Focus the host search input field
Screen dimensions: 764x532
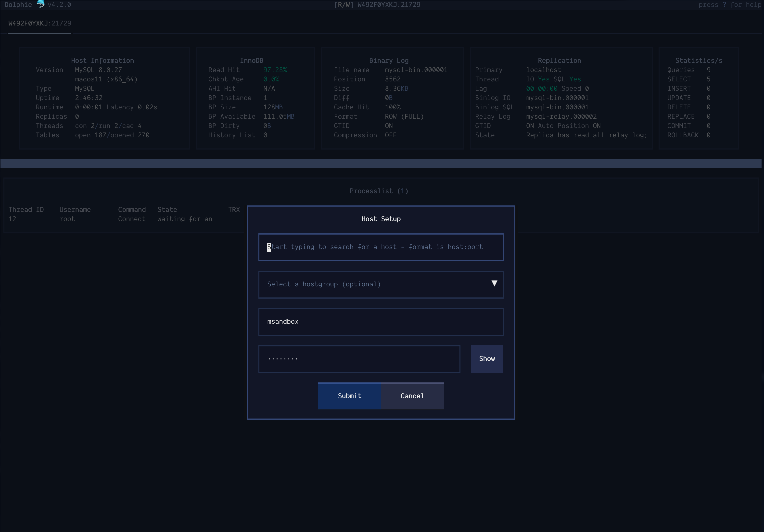[x=381, y=247]
